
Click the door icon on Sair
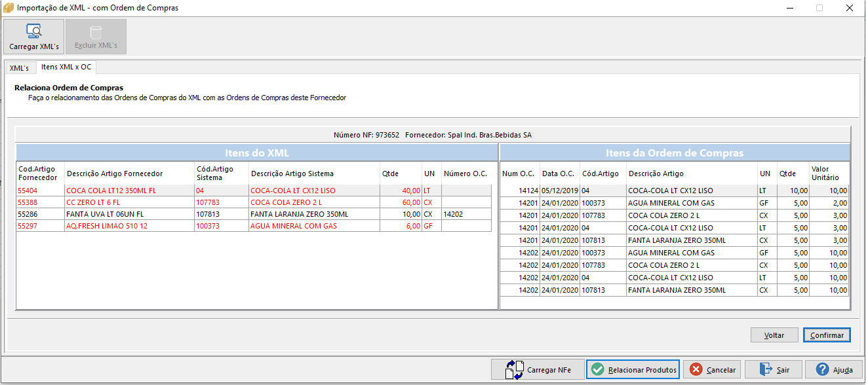(x=766, y=370)
